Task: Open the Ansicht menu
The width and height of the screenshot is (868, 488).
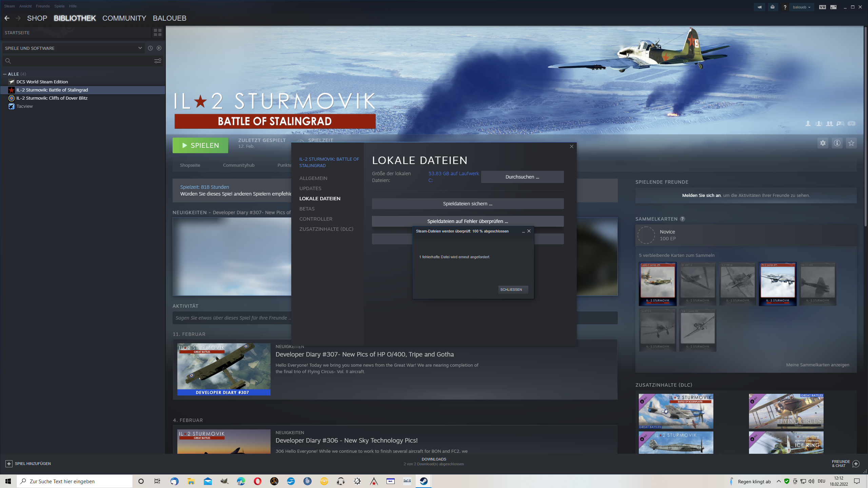Action: coord(25,6)
